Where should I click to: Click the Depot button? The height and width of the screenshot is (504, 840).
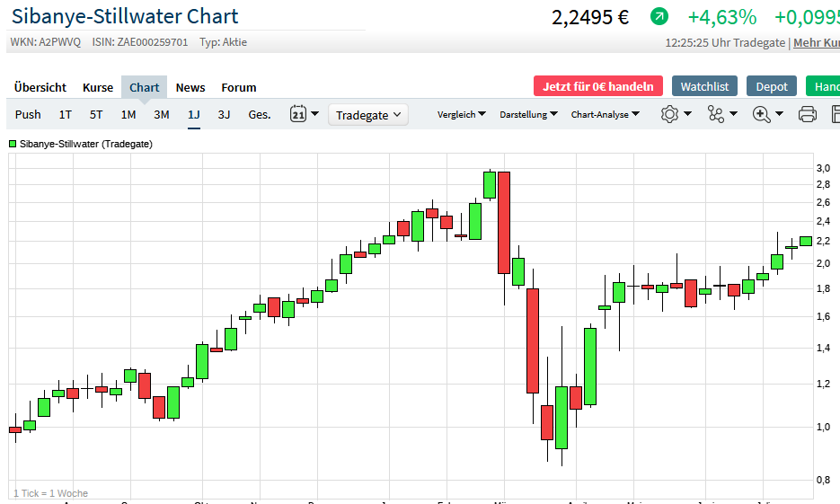pyautogui.click(x=772, y=86)
